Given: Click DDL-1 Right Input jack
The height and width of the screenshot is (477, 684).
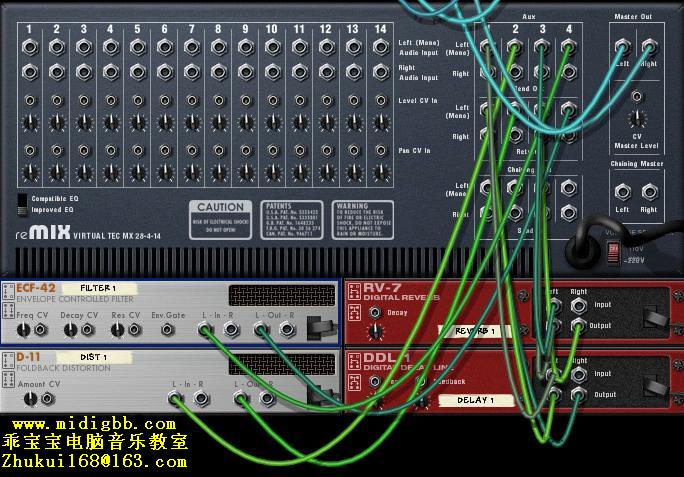Looking at the screenshot, I should click(578, 374).
